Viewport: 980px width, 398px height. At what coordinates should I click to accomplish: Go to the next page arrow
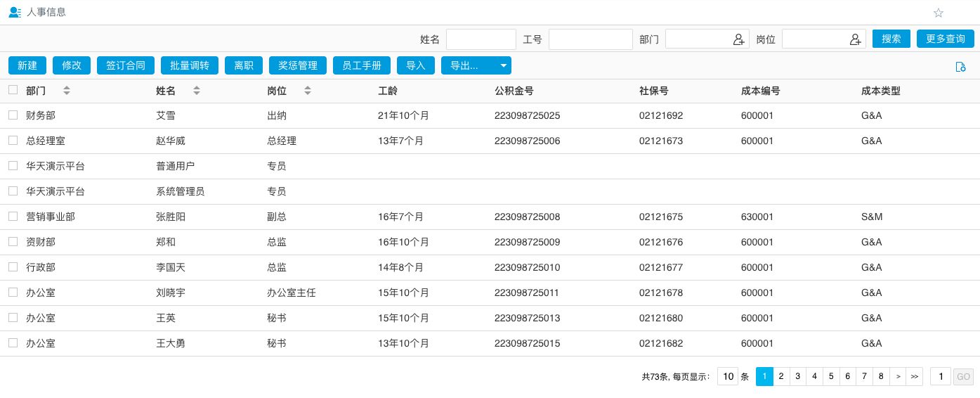898,376
